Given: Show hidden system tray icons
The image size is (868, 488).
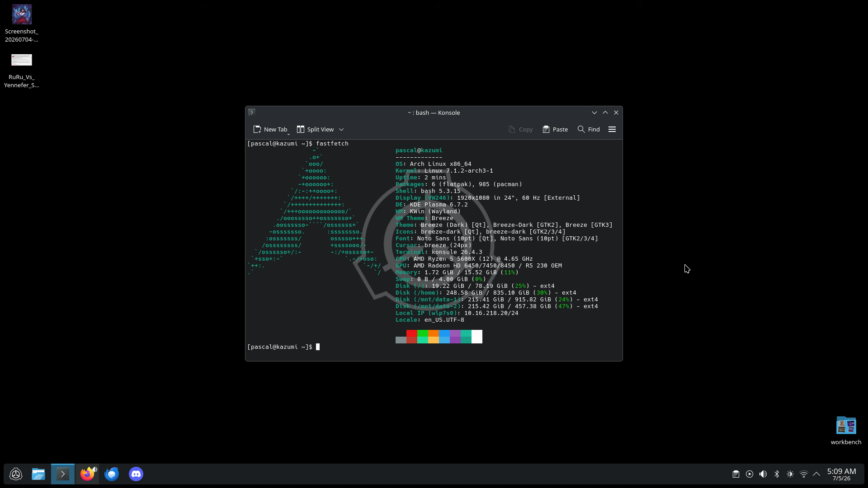Looking at the screenshot, I should (x=816, y=474).
